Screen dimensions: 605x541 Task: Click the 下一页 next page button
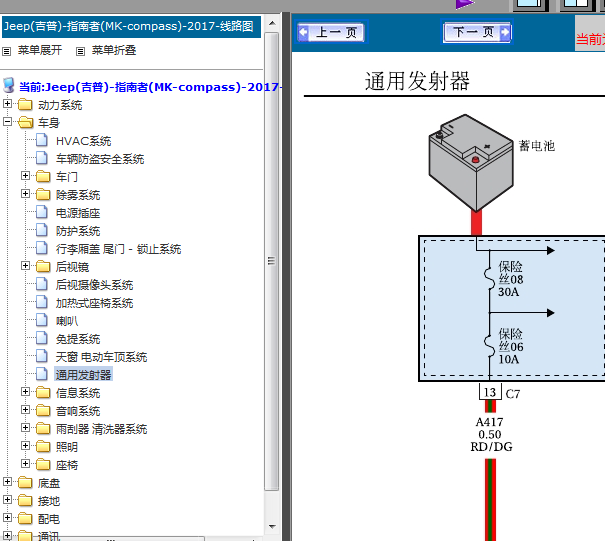[x=477, y=32]
